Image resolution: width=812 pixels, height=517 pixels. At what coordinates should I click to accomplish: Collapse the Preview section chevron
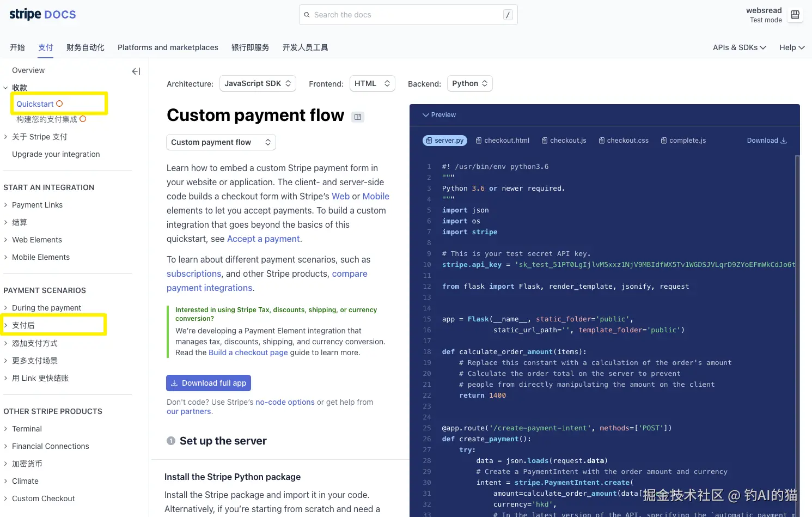pyautogui.click(x=426, y=115)
